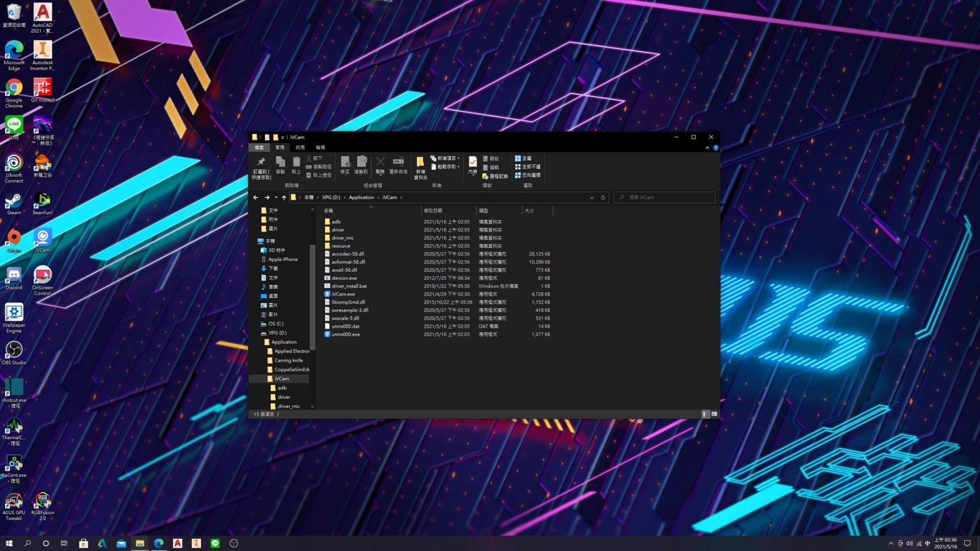
Task: Select unins000.exe in the file list
Action: click(x=342, y=334)
